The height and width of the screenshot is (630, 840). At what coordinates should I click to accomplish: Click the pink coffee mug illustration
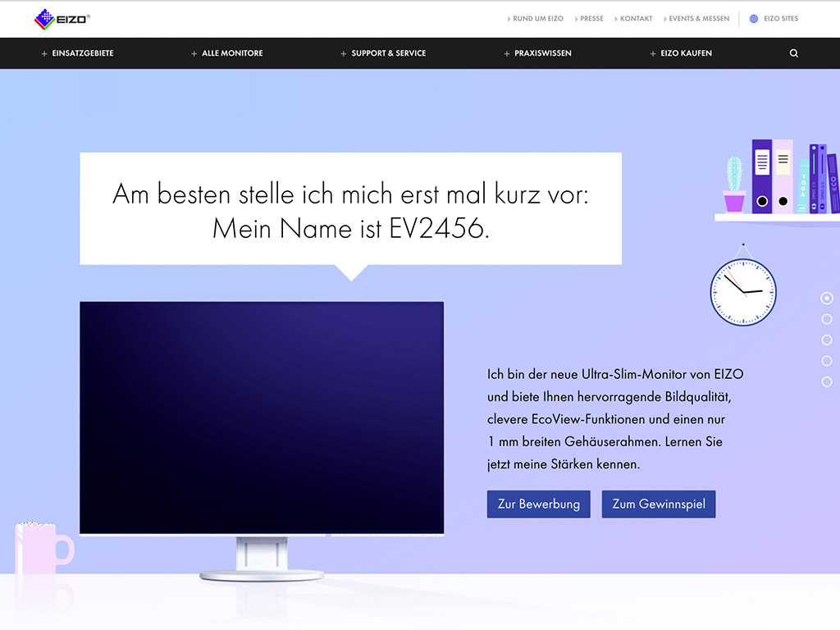click(x=41, y=550)
